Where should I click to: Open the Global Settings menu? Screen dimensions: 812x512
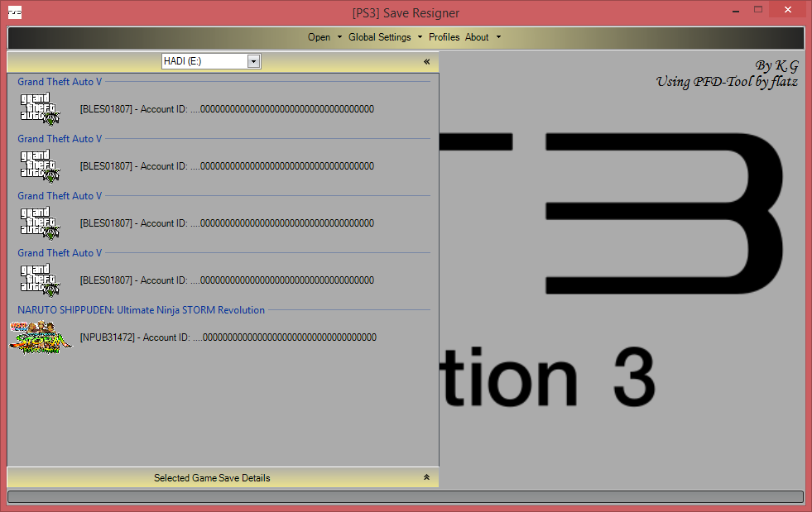coord(380,37)
